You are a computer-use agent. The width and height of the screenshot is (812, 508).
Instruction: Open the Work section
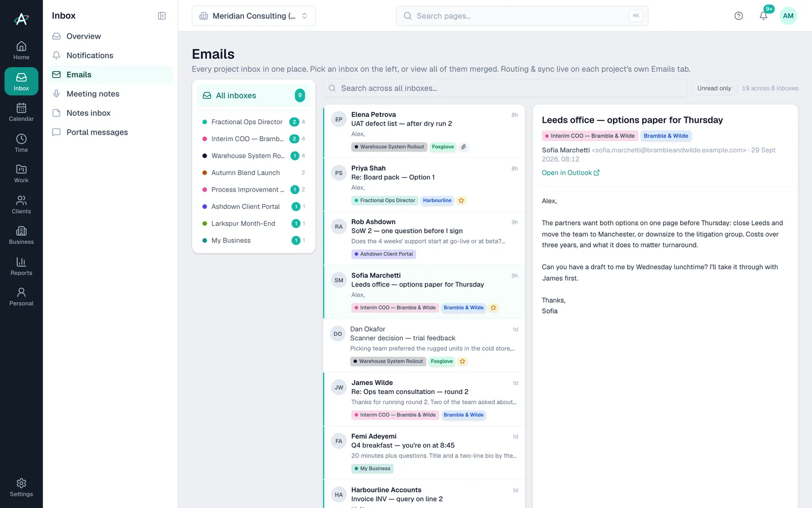click(x=21, y=173)
